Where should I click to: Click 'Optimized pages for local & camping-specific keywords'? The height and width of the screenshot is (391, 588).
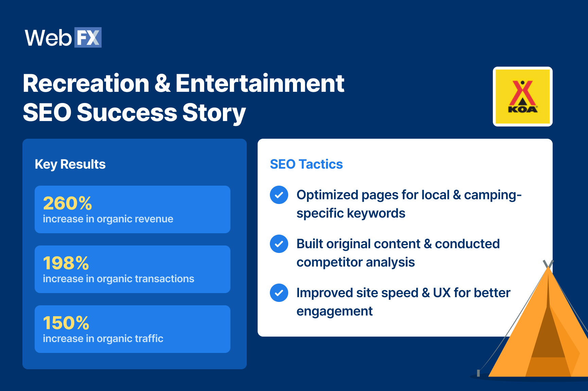coord(409,204)
